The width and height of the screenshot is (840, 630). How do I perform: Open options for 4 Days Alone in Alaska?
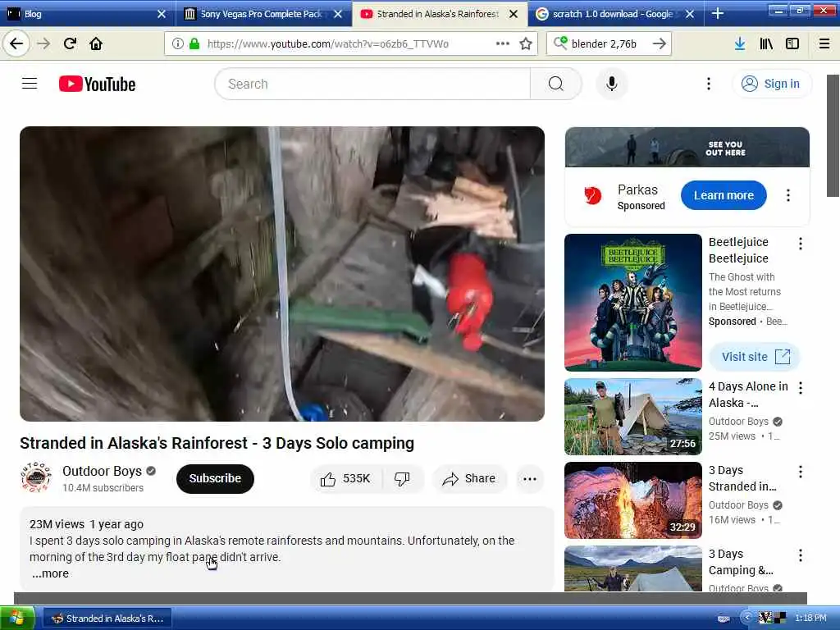801,388
